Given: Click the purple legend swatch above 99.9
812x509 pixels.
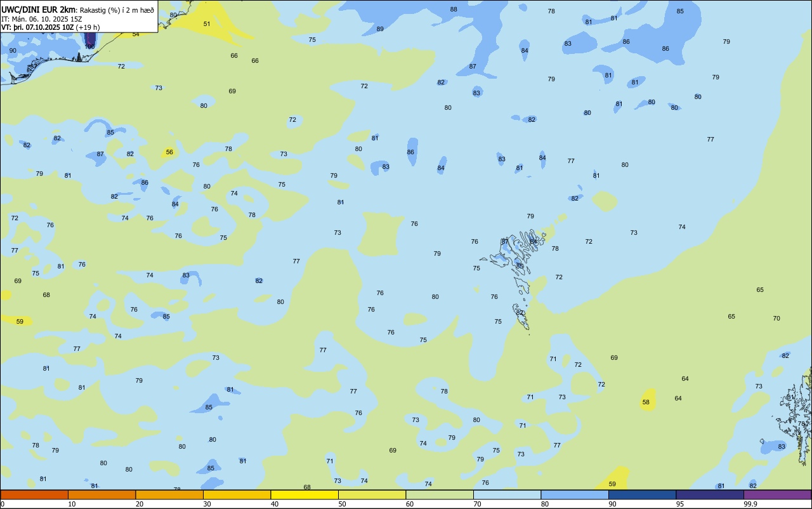Looking at the screenshot, I should point(777,494).
